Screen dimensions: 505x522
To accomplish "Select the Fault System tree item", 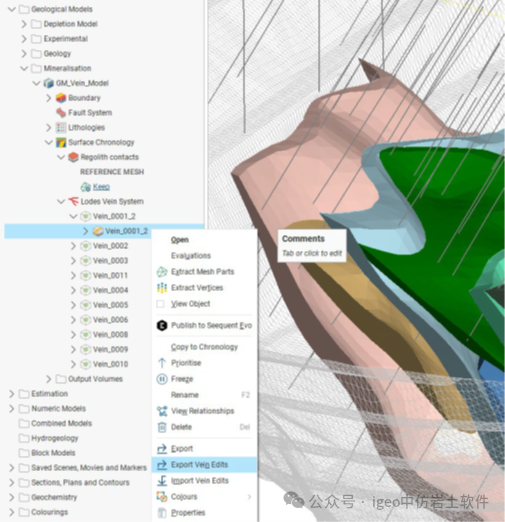I will pyautogui.click(x=90, y=113).
